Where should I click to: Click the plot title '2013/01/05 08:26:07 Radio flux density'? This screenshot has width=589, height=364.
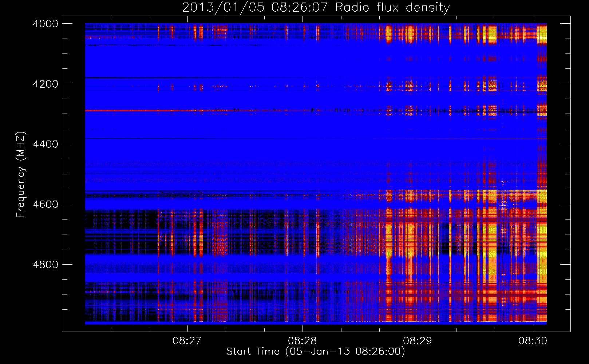tap(316, 8)
